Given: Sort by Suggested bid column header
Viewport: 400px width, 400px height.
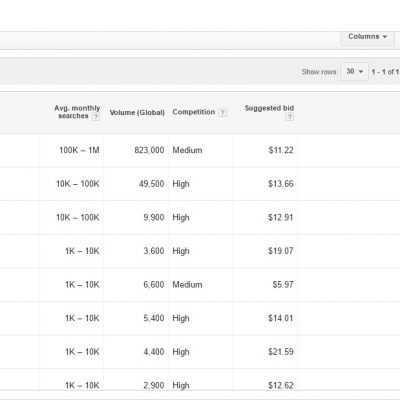Looking at the screenshot, I should (x=269, y=108).
